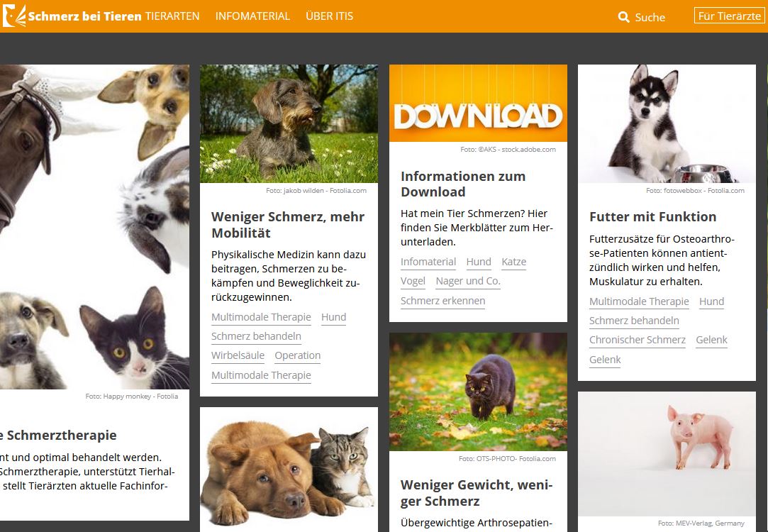Click the Operation tag link
Viewport: 768px width, 532px height.
pyautogui.click(x=297, y=355)
